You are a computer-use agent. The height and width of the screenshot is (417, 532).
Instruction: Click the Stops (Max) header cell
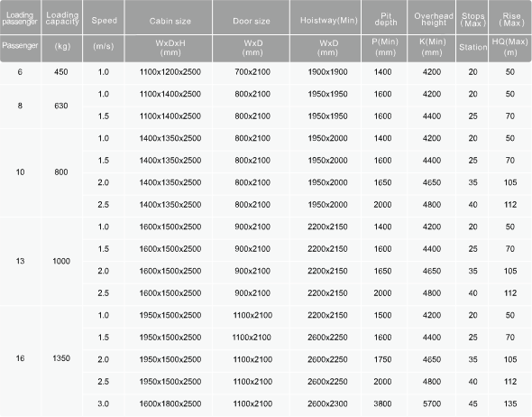tap(472, 18)
